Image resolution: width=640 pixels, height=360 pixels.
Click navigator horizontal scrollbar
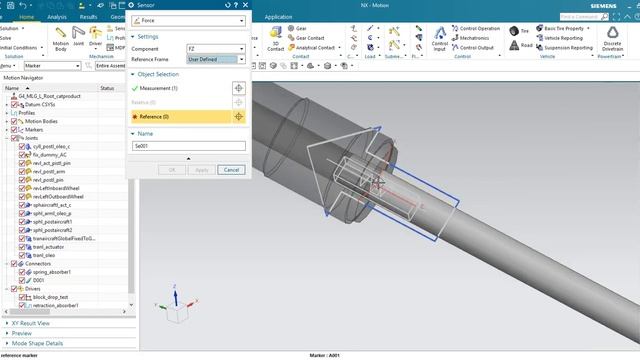(x=29, y=311)
